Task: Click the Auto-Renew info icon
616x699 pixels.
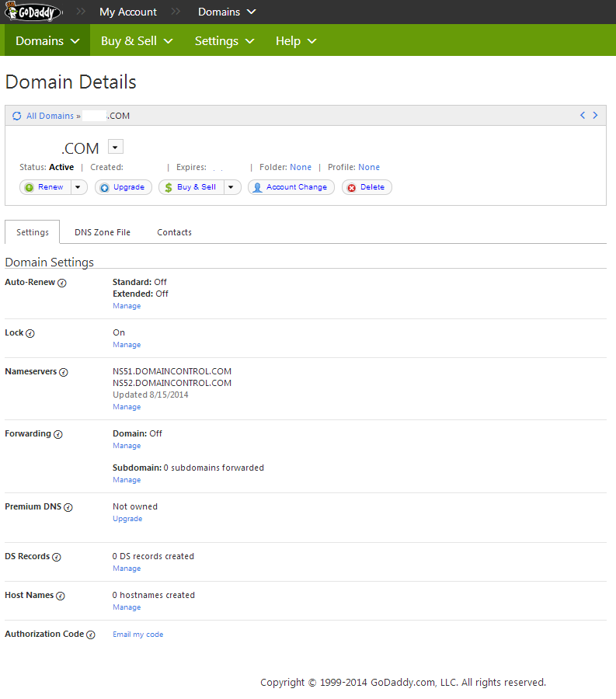Action: (62, 283)
